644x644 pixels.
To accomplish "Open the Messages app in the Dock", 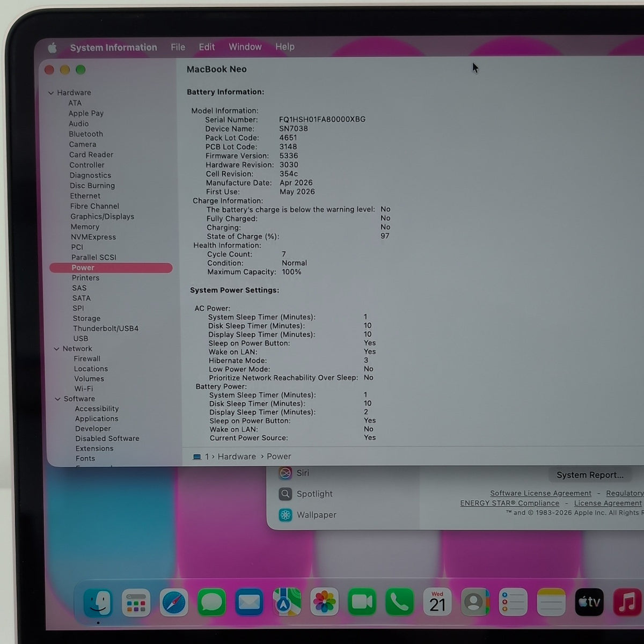I will [211, 603].
